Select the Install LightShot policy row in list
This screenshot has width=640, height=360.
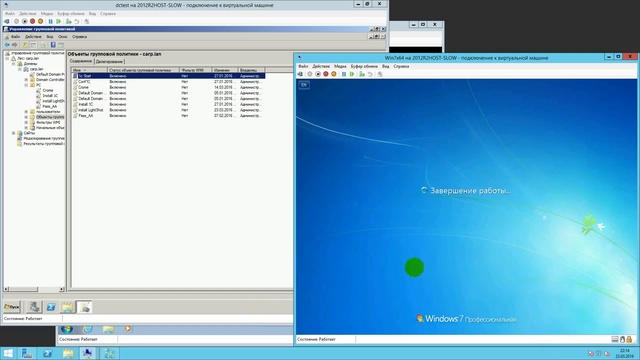(168, 110)
